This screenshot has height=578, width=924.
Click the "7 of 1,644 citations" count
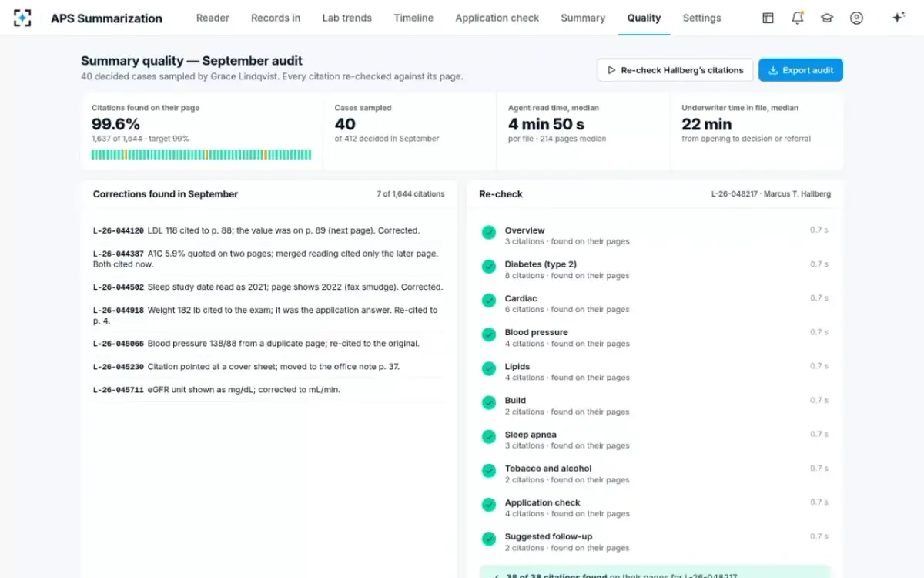click(410, 194)
